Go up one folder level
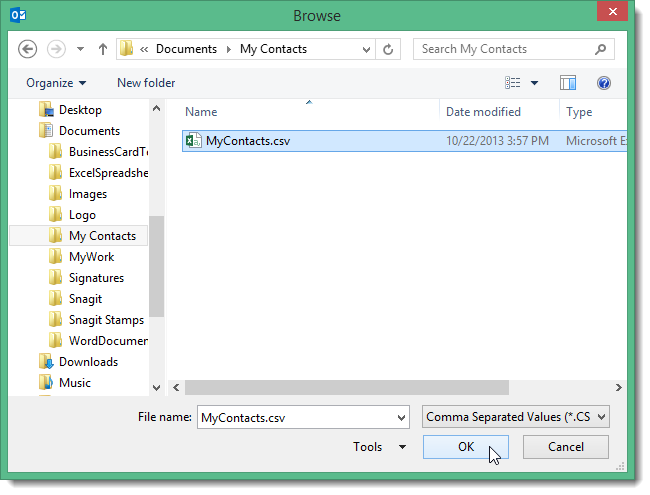The width and height of the screenshot is (650, 495). pos(103,49)
